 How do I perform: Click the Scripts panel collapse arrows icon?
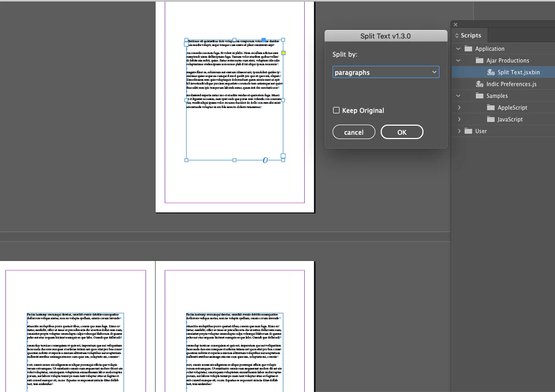point(457,35)
